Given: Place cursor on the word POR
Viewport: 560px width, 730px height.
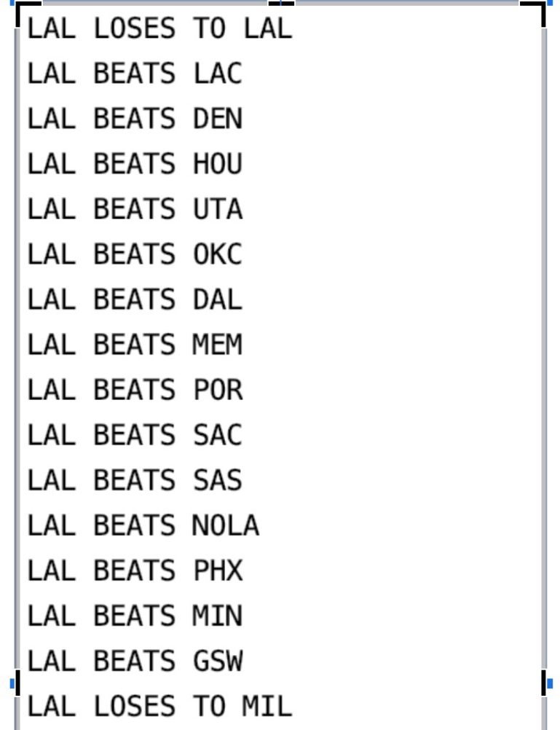Looking at the screenshot, I should 218,390.
